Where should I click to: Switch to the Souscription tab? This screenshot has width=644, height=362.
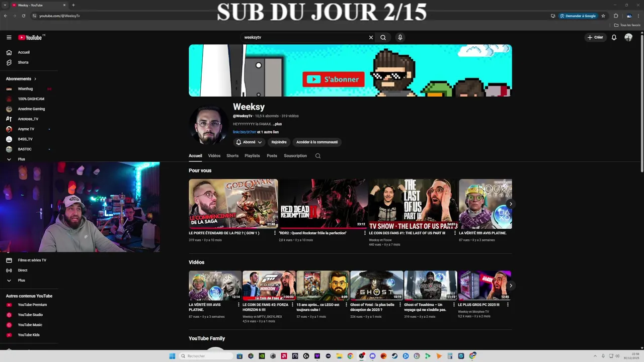295,156
